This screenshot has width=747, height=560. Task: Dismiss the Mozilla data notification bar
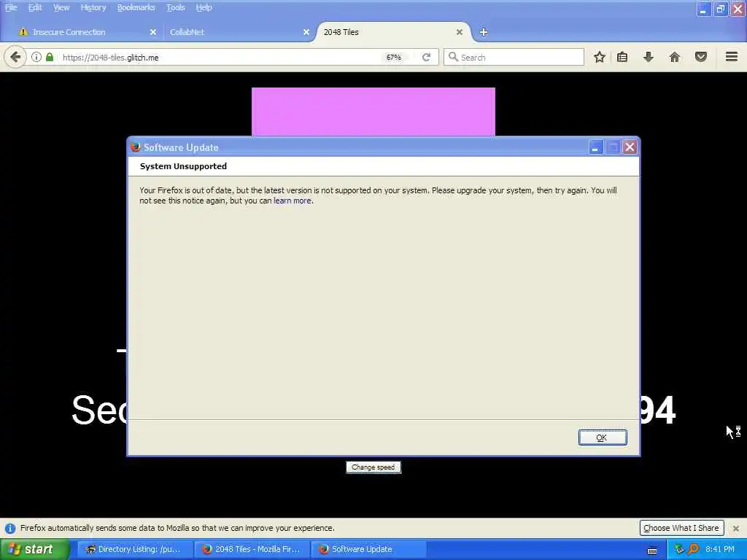click(736, 528)
